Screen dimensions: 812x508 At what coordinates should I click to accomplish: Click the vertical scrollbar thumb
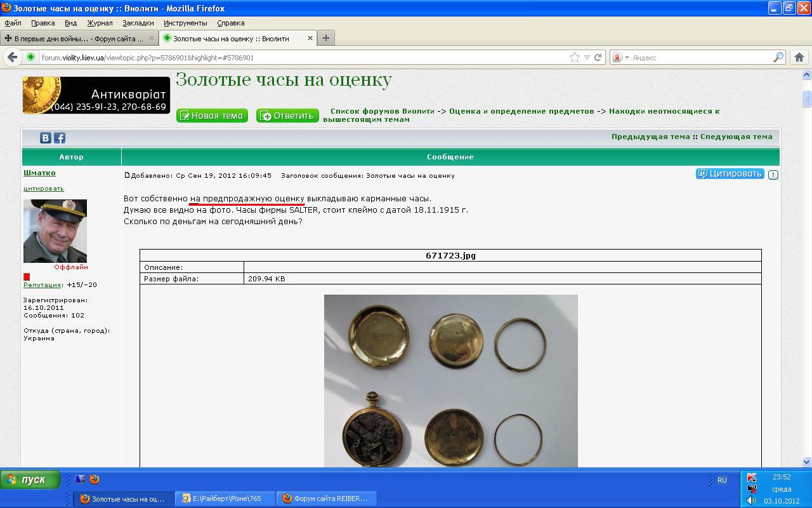[x=806, y=98]
